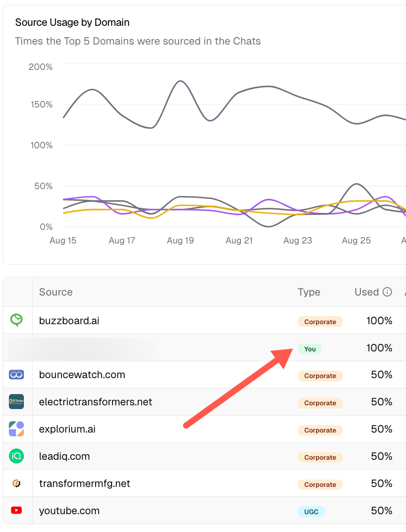This screenshot has width=406, height=532.
Task: Click the green You type tag
Action: [310, 349]
